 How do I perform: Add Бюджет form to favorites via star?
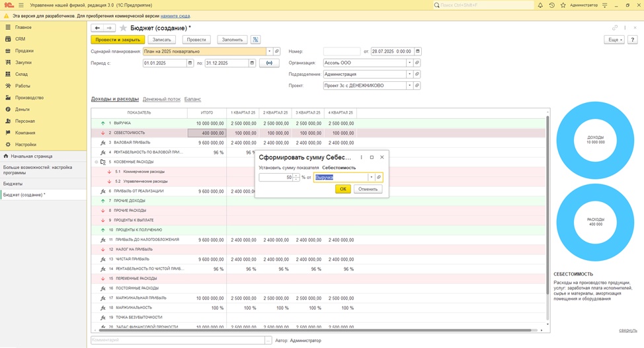123,28
